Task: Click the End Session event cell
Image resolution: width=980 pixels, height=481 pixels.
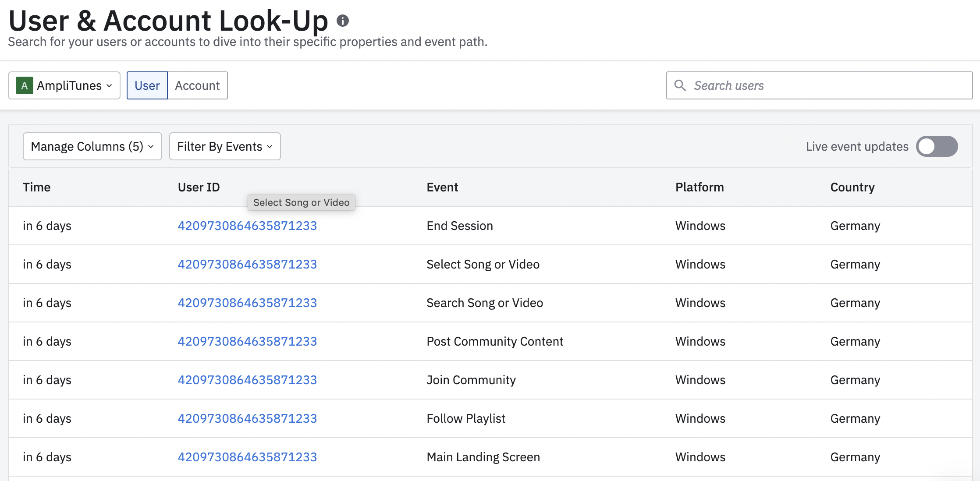Action: coord(460,226)
